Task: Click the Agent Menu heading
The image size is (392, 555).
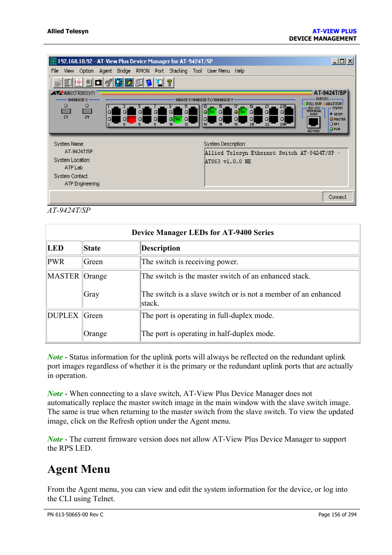Action: click(x=78, y=469)
